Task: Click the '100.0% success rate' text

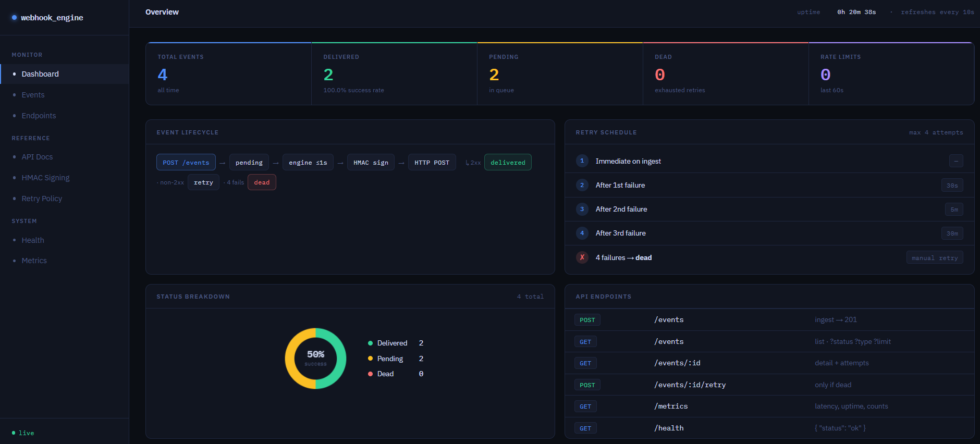Action: coord(353,90)
